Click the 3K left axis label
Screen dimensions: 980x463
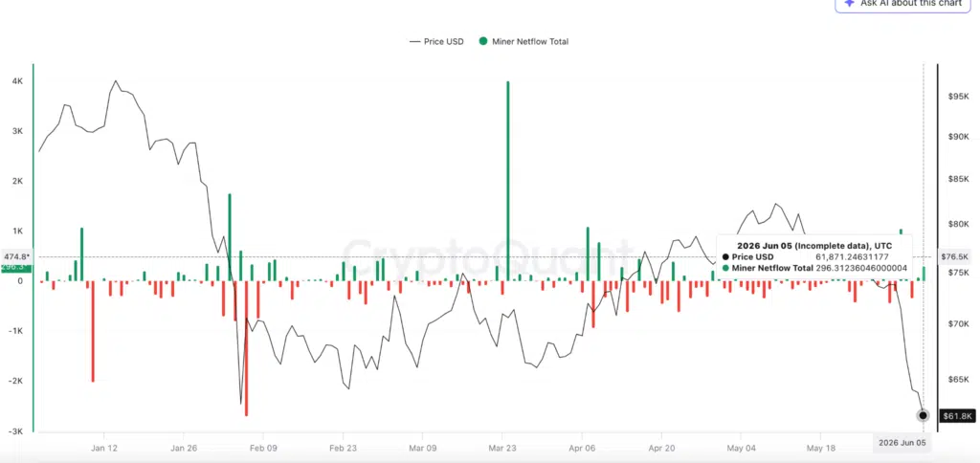point(17,131)
